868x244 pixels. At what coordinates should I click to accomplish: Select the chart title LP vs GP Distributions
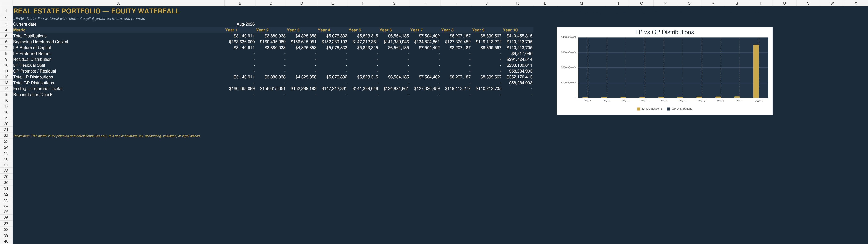[x=665, y=32]
